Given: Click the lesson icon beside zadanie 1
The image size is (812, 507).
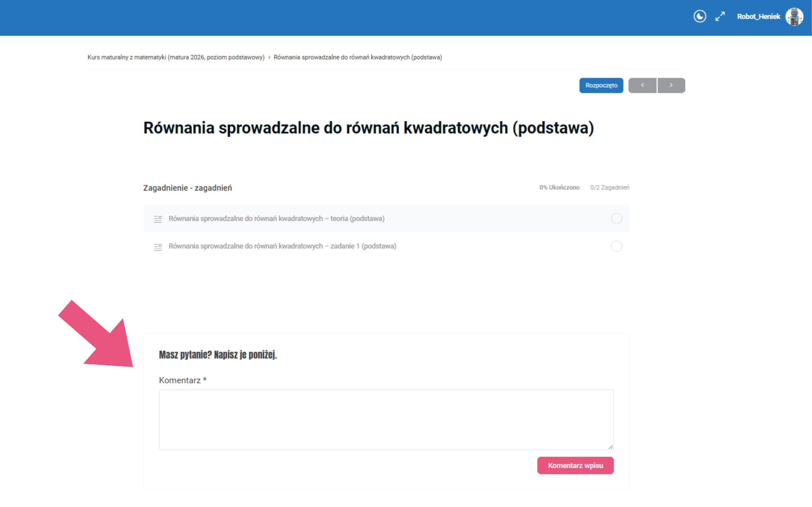Looking at the screenshot, I should (158, 247).
